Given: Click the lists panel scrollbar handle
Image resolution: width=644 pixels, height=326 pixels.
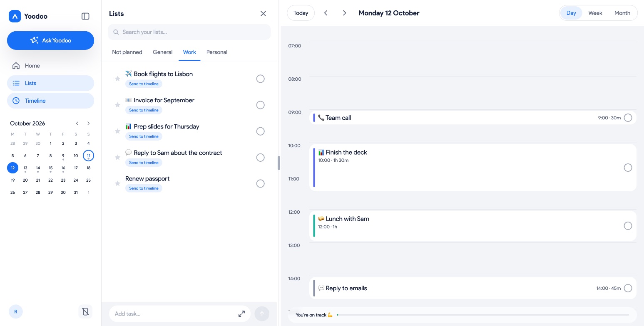Looking at the screenshot, I should (278, 163).
